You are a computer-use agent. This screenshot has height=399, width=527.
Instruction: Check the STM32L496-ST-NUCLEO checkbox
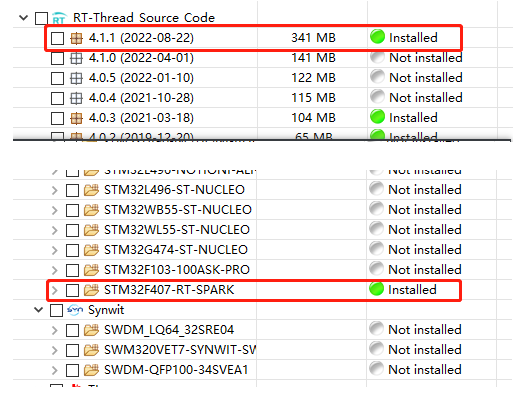[72, 190]
